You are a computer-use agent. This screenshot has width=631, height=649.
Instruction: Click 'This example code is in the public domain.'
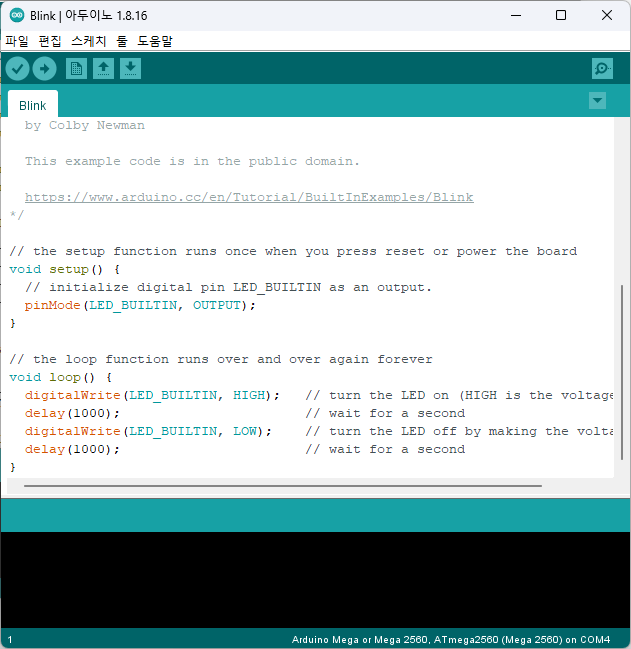point(192,161)
